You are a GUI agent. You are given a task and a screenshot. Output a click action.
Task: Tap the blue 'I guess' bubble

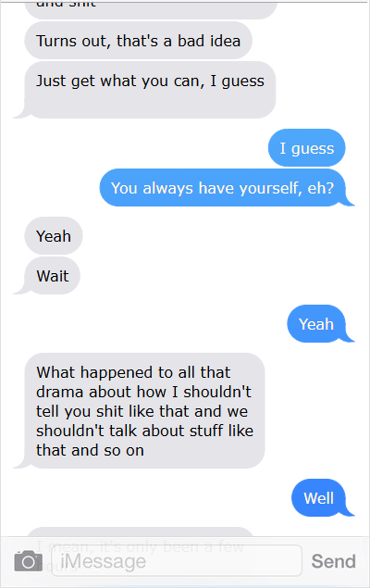(x=307, y=148)
